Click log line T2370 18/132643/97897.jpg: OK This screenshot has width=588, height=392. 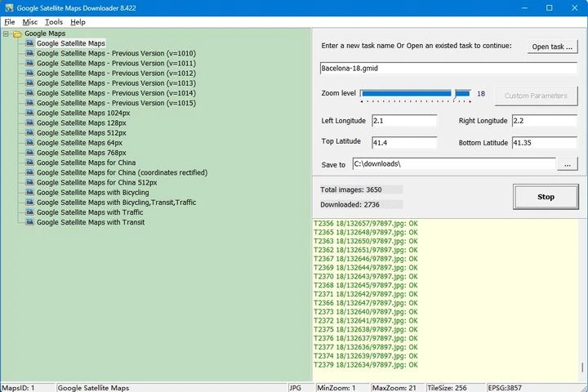click(x=366, y=277)
